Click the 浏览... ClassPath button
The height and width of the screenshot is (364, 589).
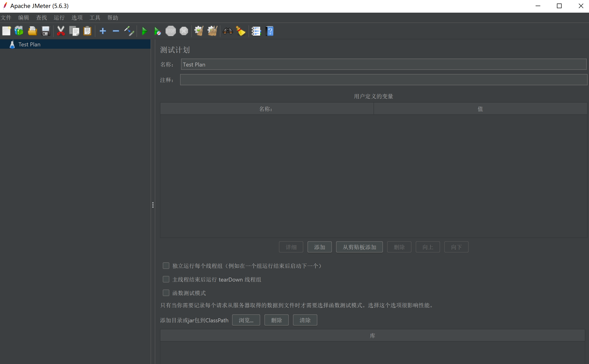click(x=246, y=320)
